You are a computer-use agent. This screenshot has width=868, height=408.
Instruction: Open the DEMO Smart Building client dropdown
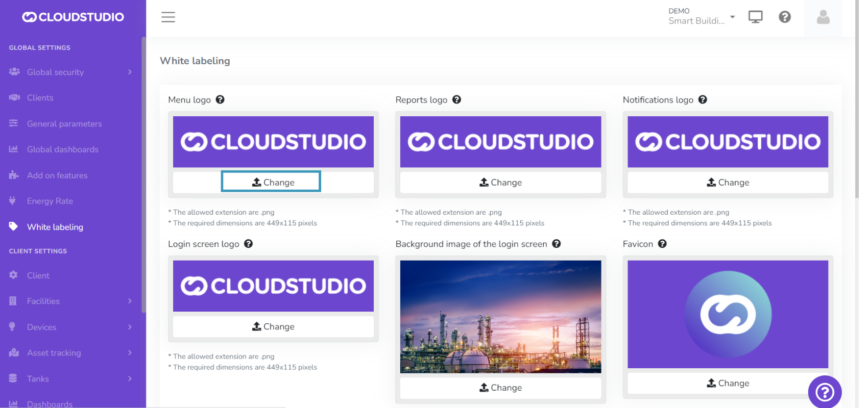coord(702,16)
